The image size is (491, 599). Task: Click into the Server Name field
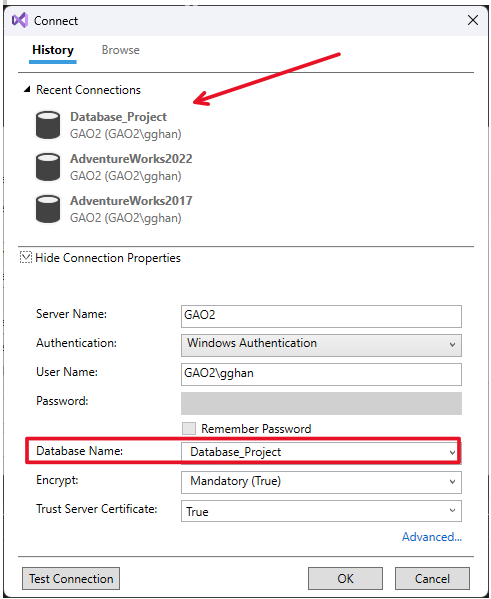(x=321, y=316)
